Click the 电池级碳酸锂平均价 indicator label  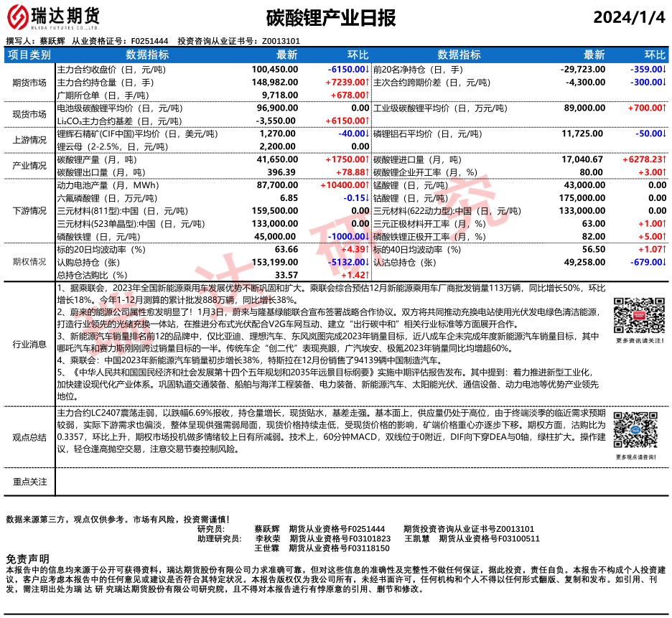tap(111, 108)
